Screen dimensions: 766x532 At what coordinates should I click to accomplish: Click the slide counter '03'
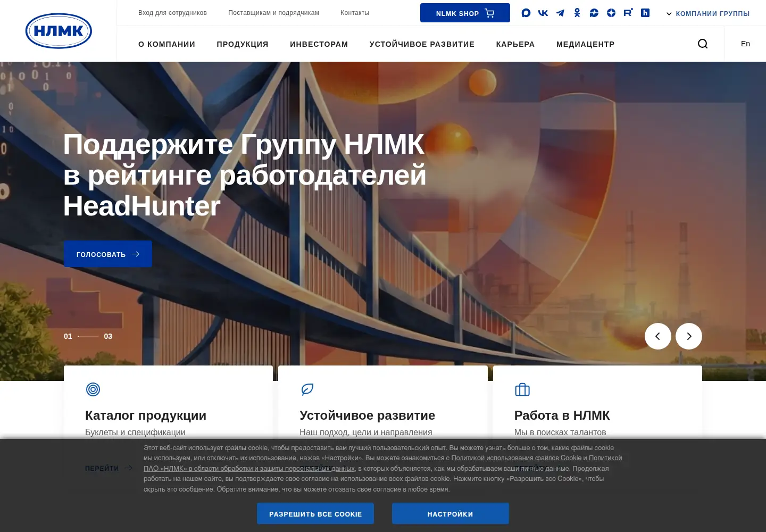point(108,336)
